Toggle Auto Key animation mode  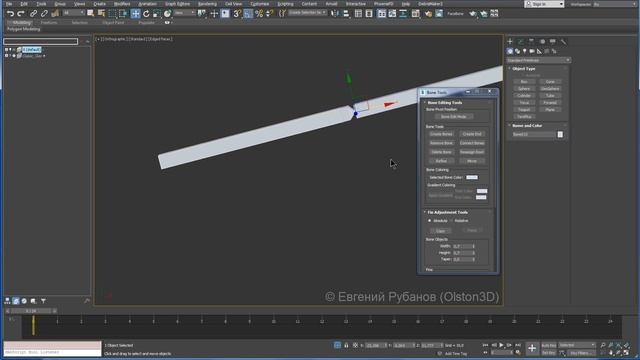click(549, 345)
